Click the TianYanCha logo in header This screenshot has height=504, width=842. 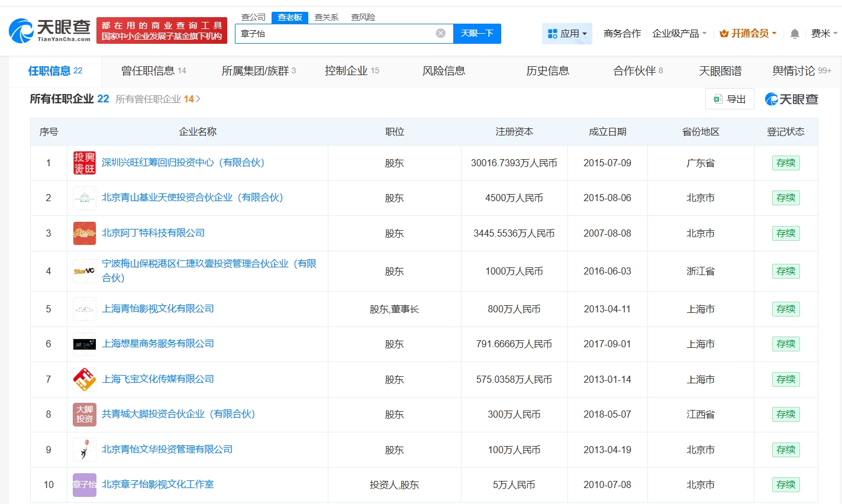click(x=50, y=30)
